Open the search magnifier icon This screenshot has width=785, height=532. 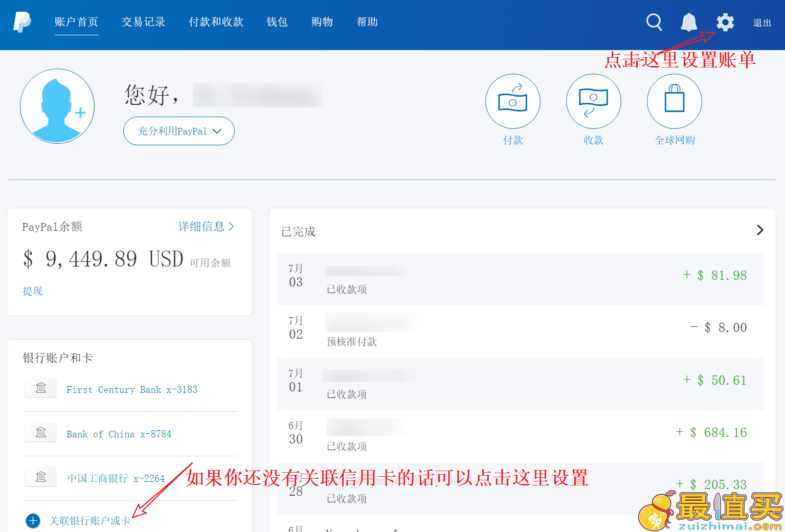(x=654, y=22)
